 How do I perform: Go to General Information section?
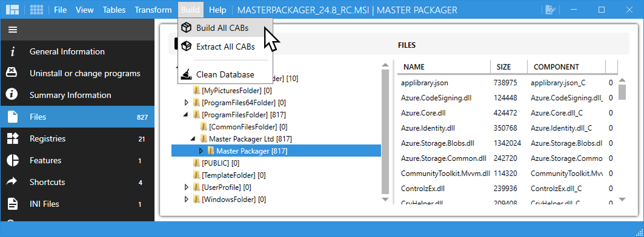click(77, 51)
